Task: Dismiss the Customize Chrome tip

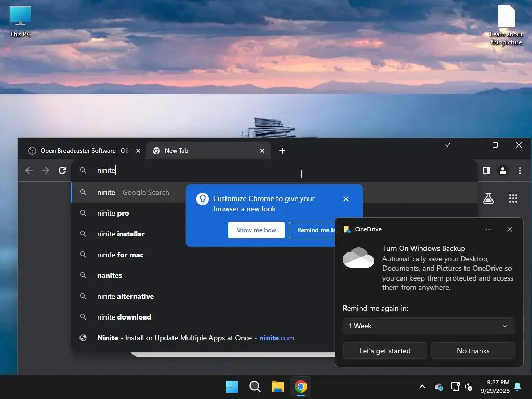Action: click(345, 199)
